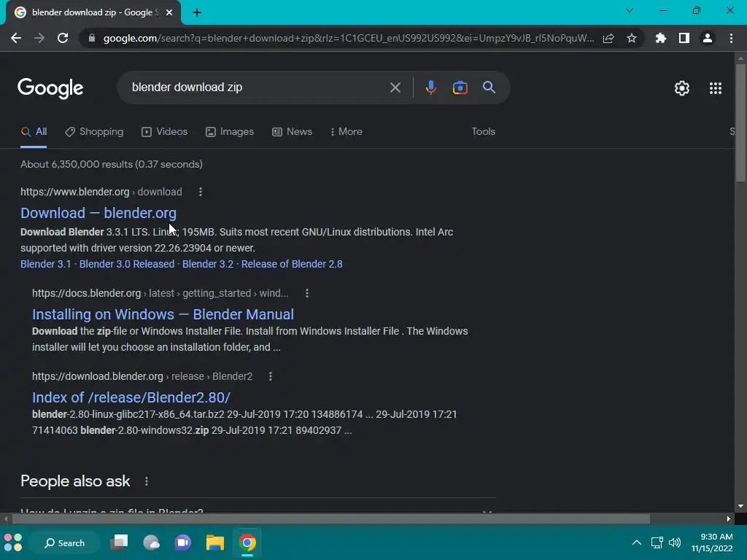
Task: Open options for download.blender.org result
Action: 271,376
